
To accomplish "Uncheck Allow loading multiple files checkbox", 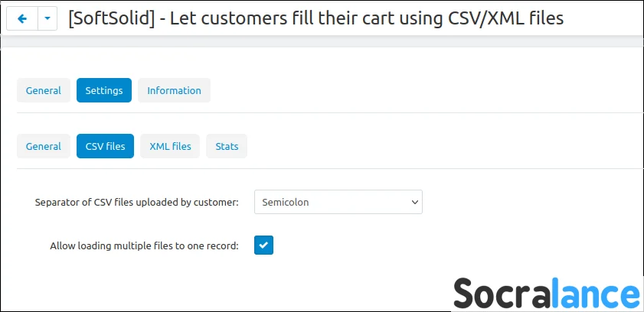I will (263, 245).
